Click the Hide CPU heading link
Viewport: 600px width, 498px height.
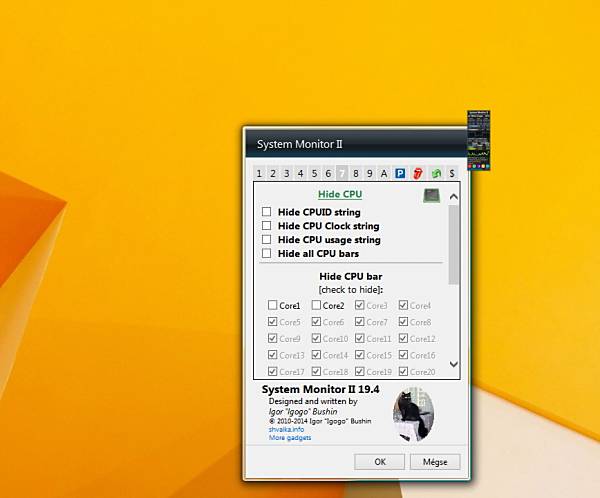[340, 194]
